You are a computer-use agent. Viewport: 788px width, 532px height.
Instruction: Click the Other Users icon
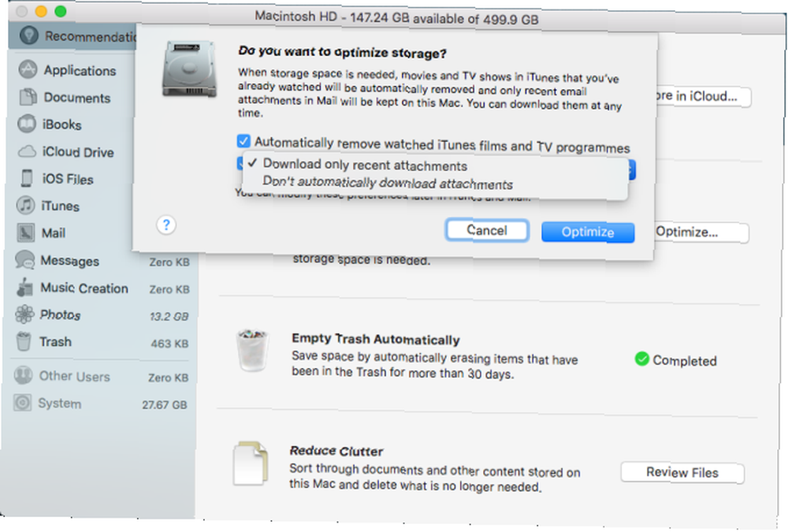pyautogui.click(x=23, y=375)
